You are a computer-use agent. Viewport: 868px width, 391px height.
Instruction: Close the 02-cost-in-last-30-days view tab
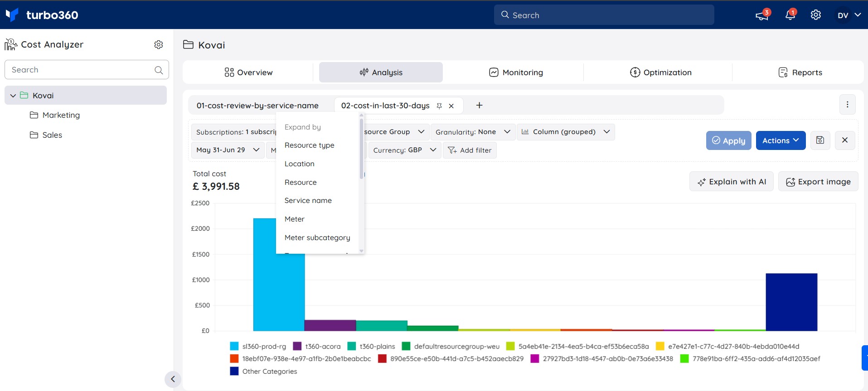point(451,106)
